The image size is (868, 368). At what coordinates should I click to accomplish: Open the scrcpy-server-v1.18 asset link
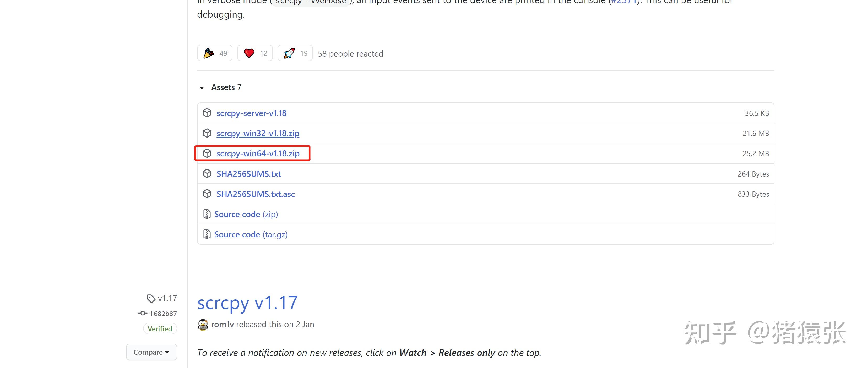[x=251, y=113]
